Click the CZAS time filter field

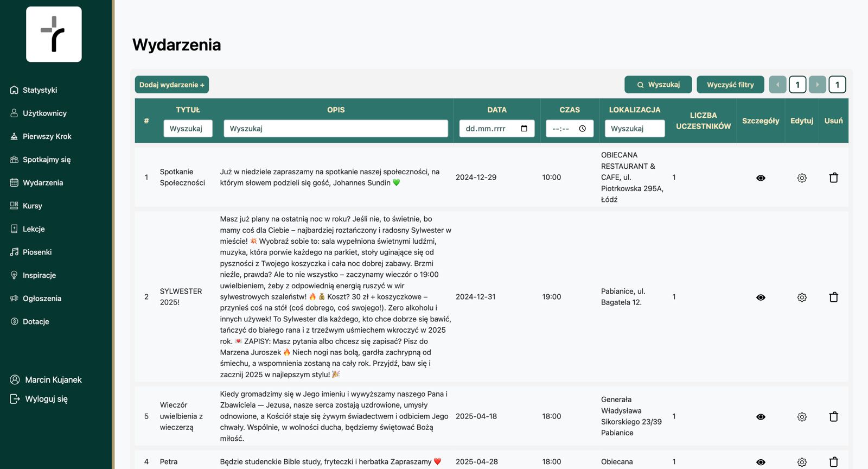[x=570, y=129]
